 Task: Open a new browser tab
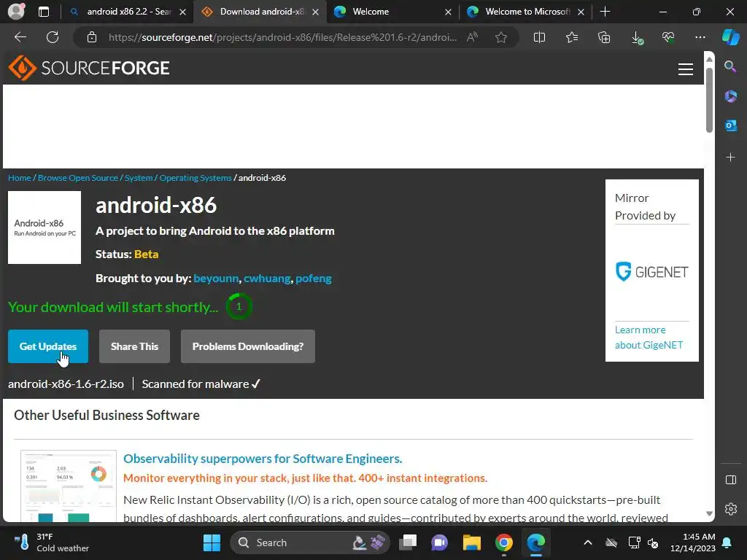[x=605, y=12]
